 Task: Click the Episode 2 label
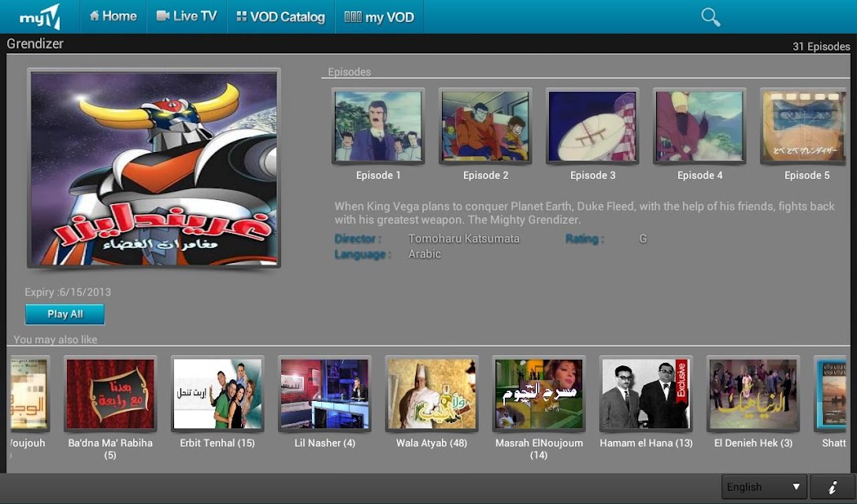485,176
